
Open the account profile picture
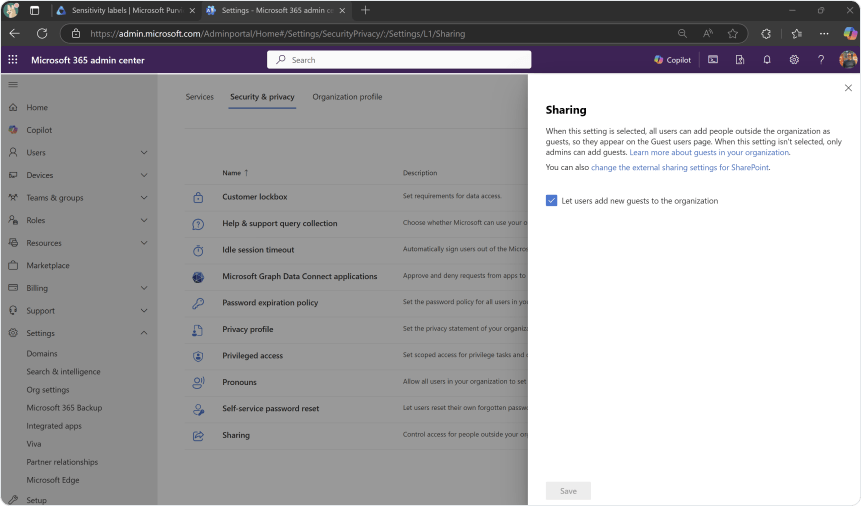pos(848,59)
